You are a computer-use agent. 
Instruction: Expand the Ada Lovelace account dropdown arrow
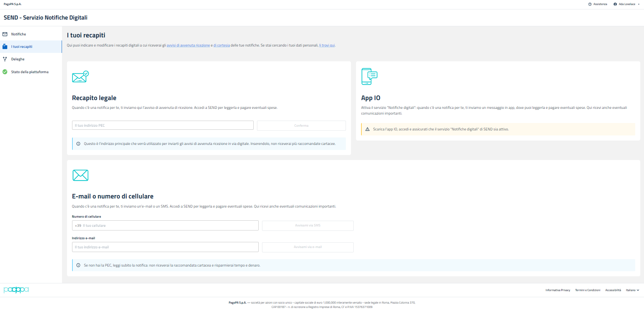[639, 4]
